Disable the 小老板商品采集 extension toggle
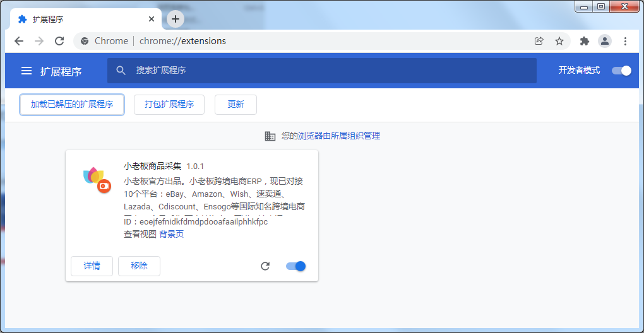Image resolution: width=644 pixels, height=333 pixels. 295,266
